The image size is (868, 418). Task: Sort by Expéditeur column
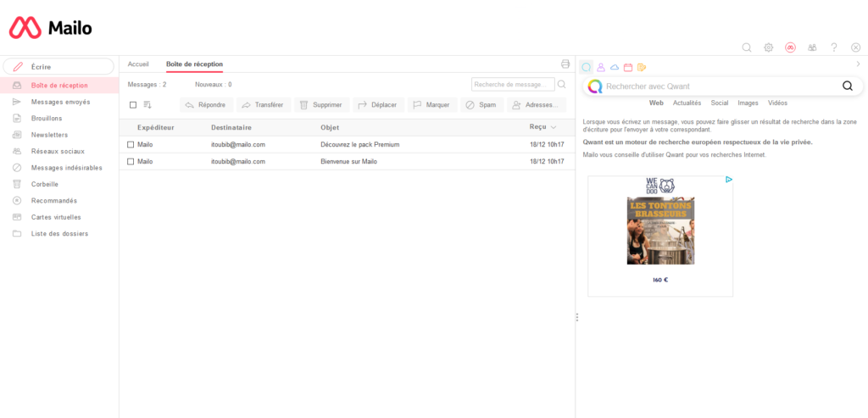(156, 127)
